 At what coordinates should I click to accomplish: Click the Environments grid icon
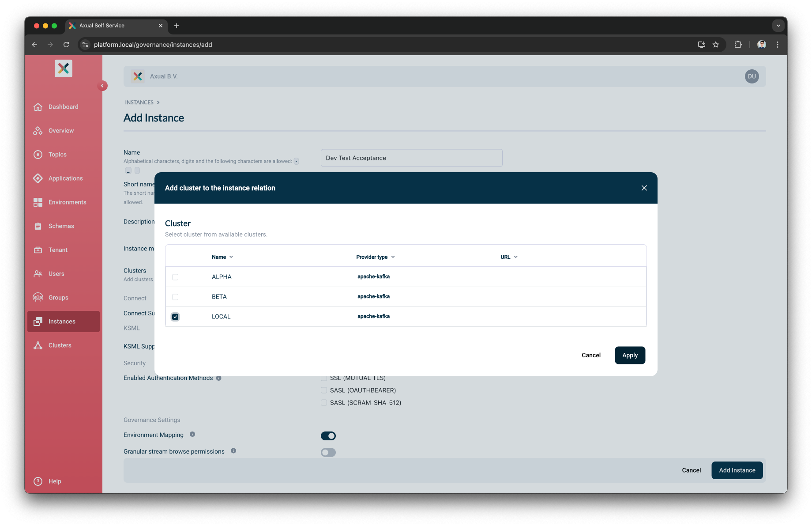coord(38,202)
